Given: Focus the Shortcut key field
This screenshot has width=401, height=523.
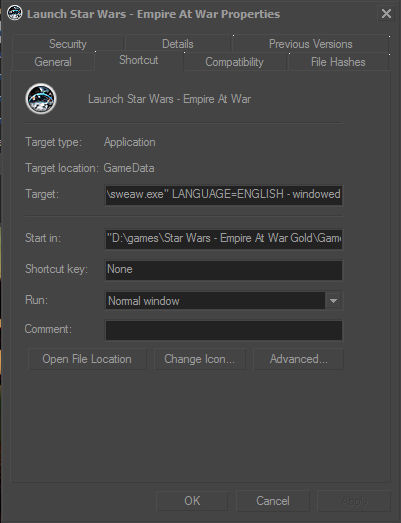Looking at the screenshot, I should pos(224,270).
